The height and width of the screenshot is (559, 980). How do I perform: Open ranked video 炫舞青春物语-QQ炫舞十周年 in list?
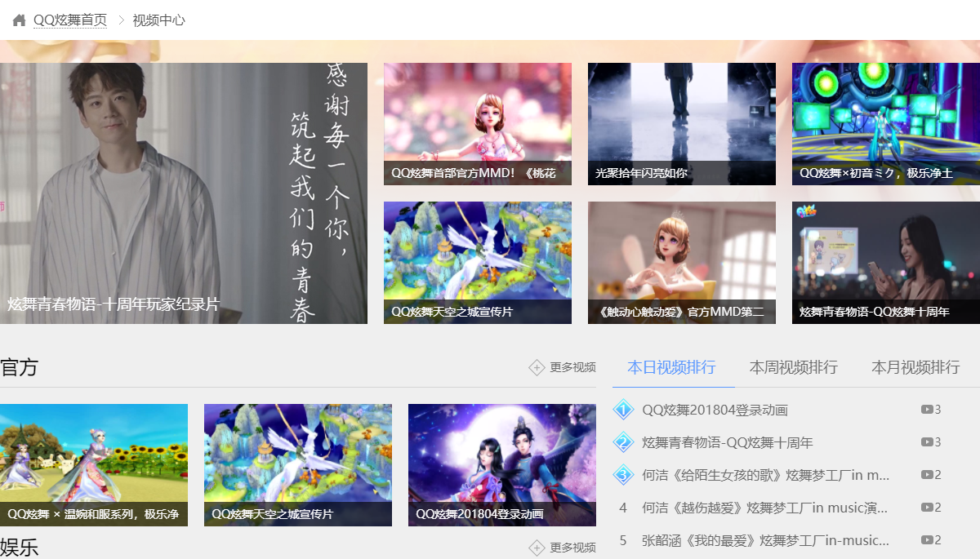click(728, 442)
